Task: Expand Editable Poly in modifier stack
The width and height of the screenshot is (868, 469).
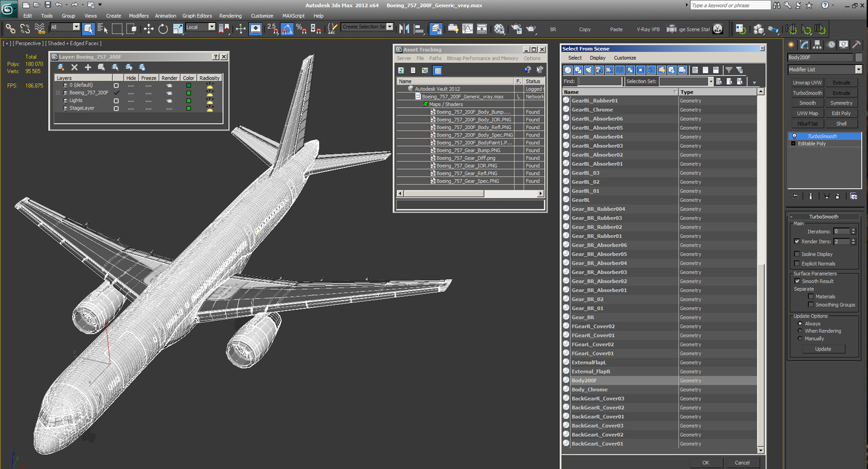Action: [794, 144]
